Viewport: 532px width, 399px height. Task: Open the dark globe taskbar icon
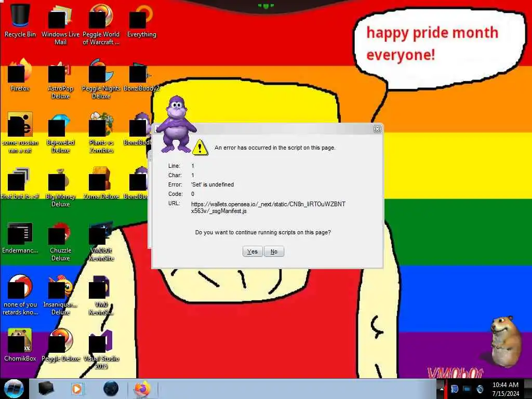(111, 389)
